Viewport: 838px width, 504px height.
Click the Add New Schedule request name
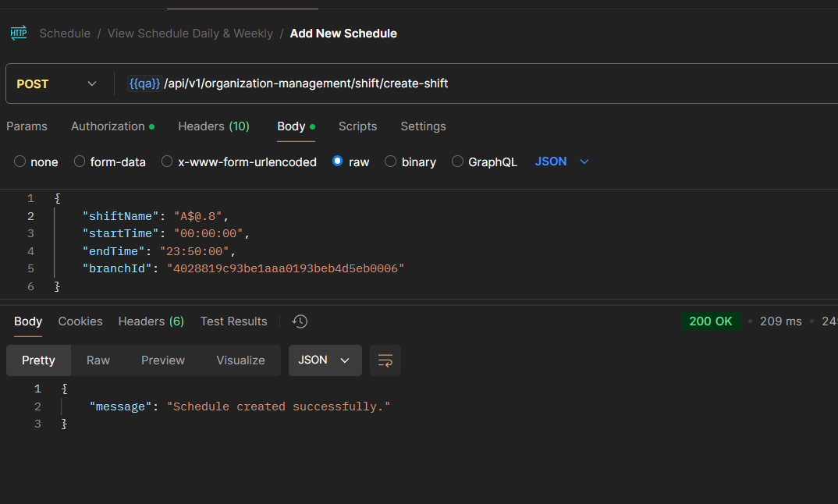(x=343, y=34)
